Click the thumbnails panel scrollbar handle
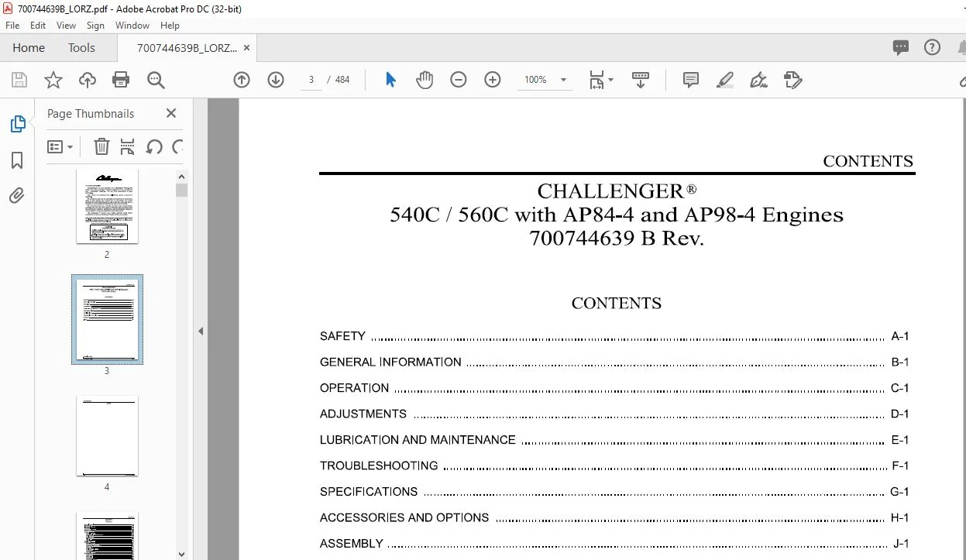 [x=182, y=190]
